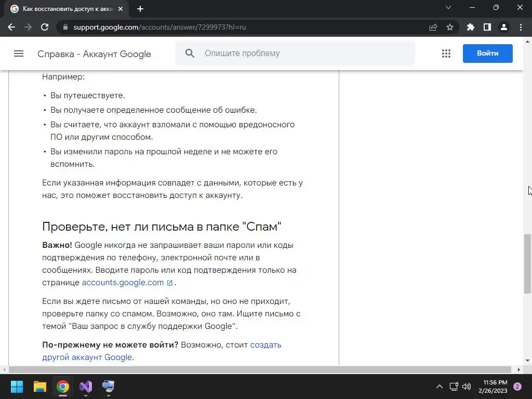Open the Chrome profile avatar
Screen dimensions: 532x399
click(504, 27)
